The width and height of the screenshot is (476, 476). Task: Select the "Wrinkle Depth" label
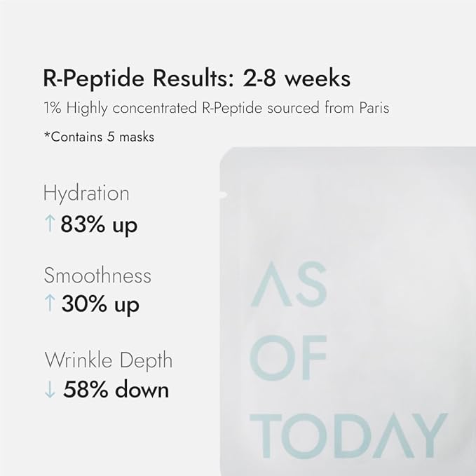[108, 360]
